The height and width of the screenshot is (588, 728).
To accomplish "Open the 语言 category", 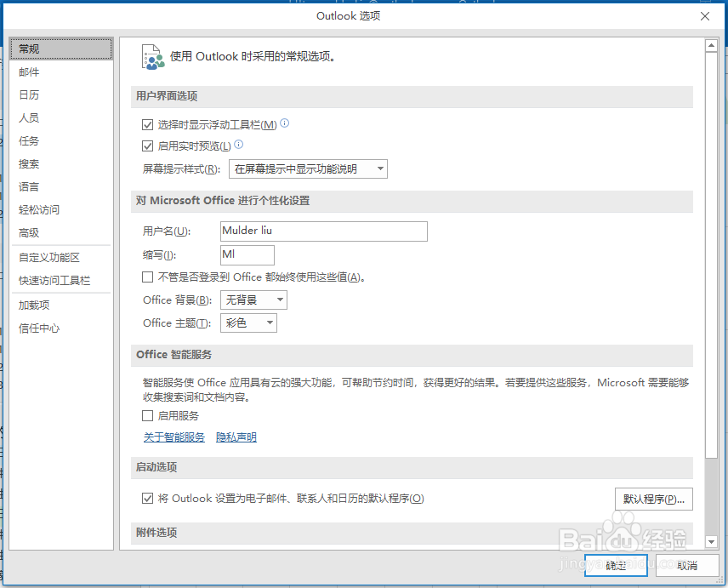I will click(61, 186).
